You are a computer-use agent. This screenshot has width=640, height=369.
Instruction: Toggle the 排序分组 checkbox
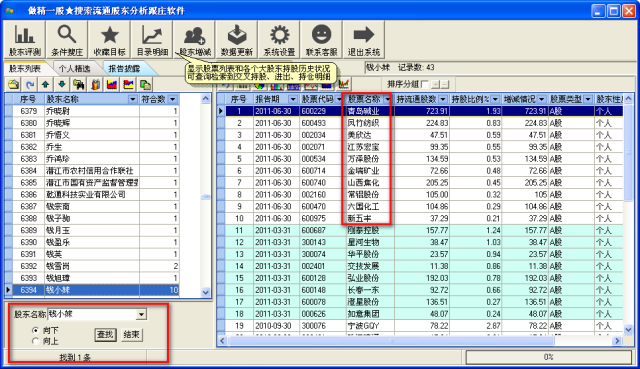tap(425, 84)
